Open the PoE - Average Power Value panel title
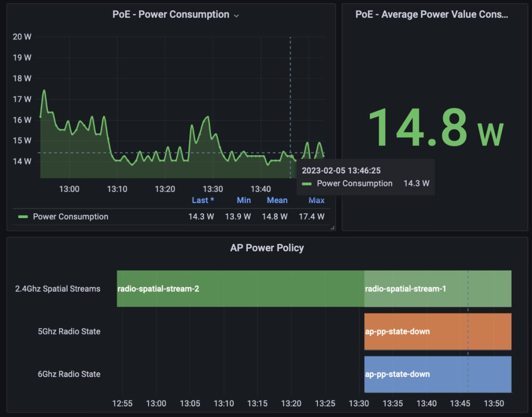 431,15
